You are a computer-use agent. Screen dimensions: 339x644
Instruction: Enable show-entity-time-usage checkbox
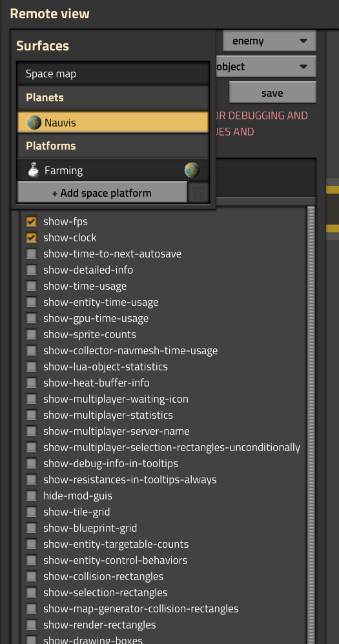click(x=31, y=302)
